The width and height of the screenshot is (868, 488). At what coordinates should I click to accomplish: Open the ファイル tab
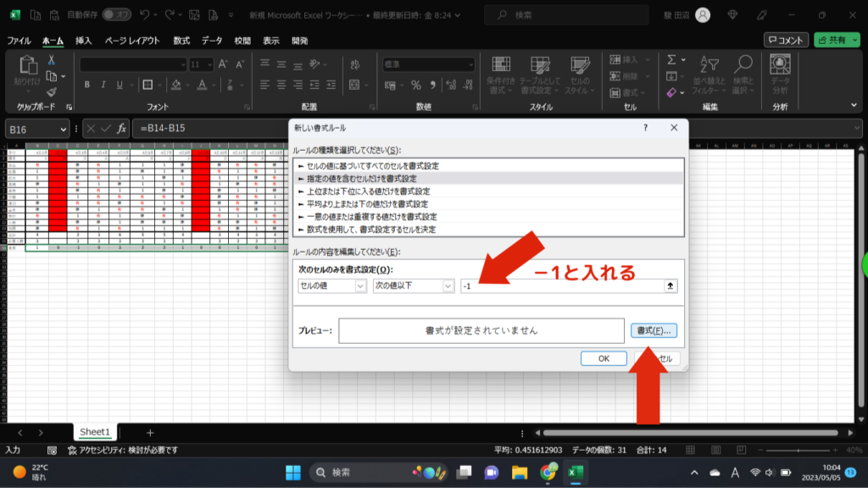(19, 41)
